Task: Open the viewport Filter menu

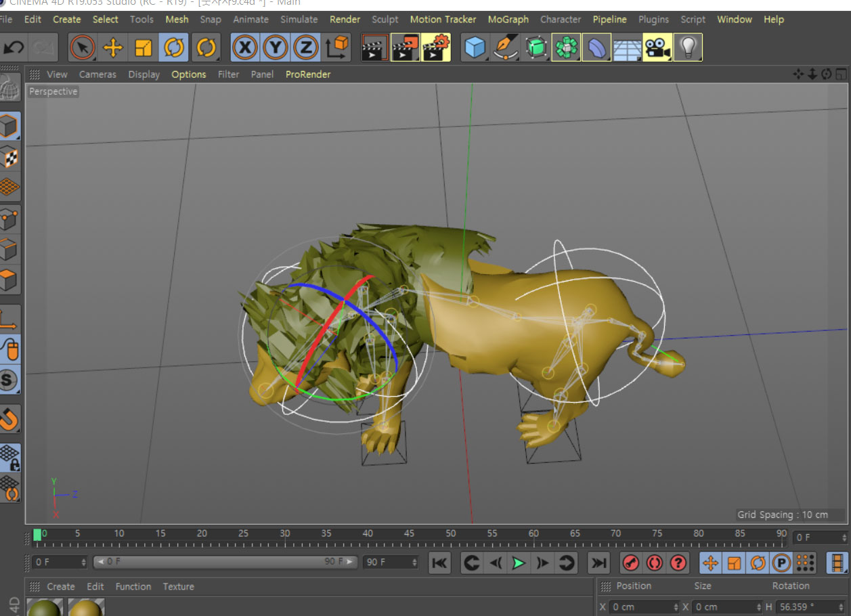Action: coord(229,74)
